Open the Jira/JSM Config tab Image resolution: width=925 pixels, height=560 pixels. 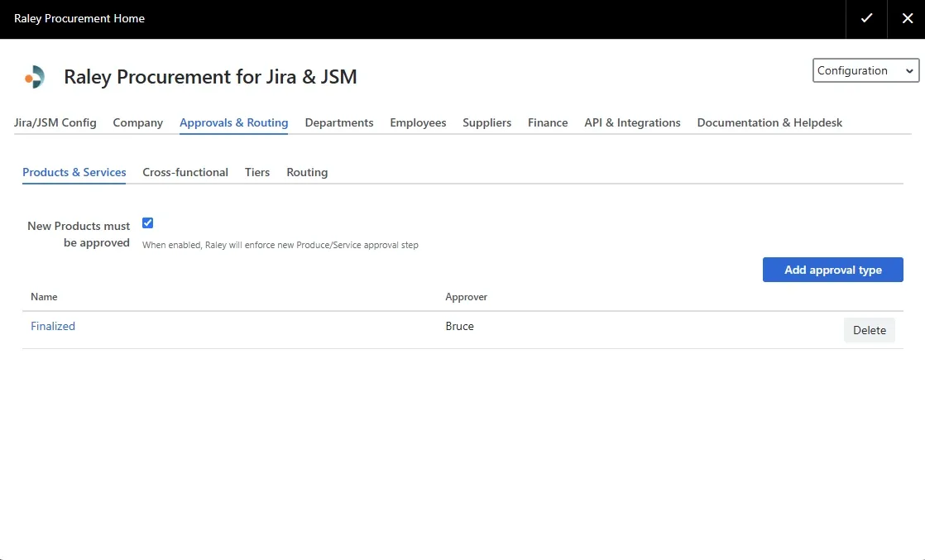pyautogui.click(x=55, y=122)
